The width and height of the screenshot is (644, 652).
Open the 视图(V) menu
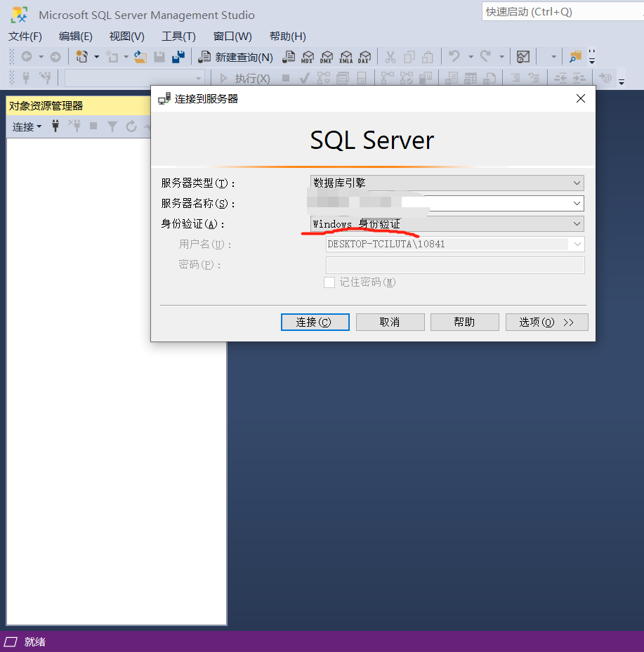[126, 36]
